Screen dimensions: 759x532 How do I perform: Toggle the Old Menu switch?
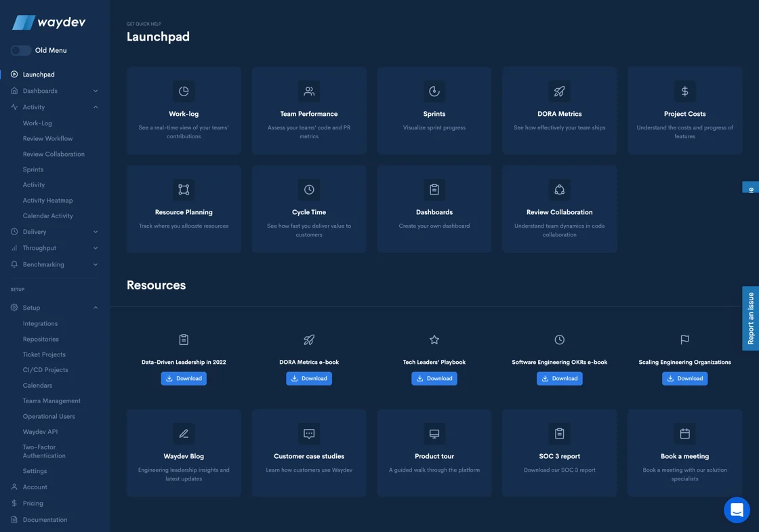(x=21, y=50)
